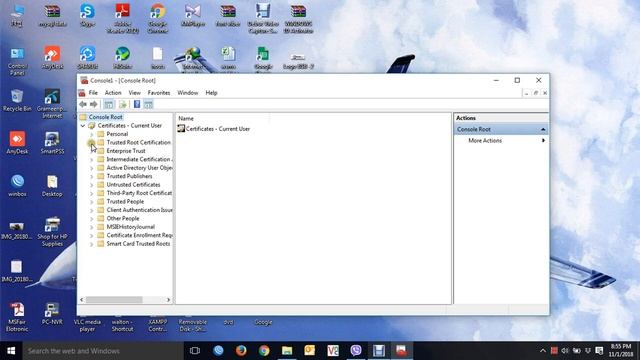
Task: Select Third-Party Root Certification folder
Action: point(139,193)
